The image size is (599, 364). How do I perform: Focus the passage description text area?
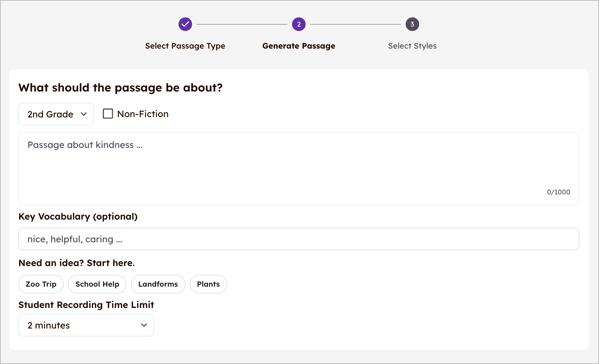[298, 163]
